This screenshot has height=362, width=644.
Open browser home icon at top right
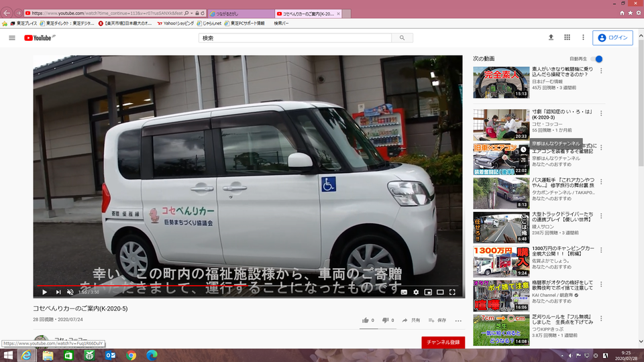622,13
